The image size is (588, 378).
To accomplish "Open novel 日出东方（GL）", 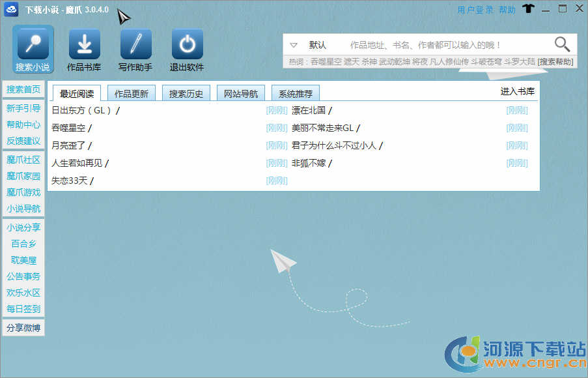I will click(x=82, y=110).
